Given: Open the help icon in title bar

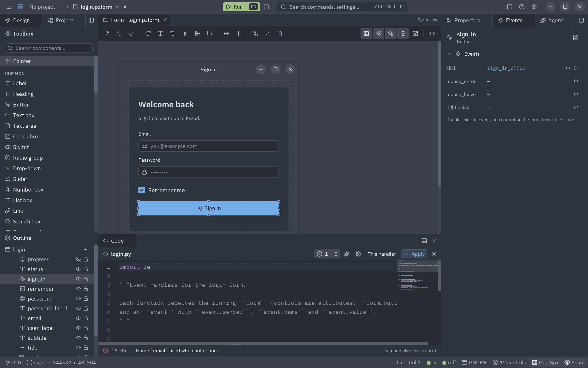Looking at the screenshot, I should [x=522, y=7].
